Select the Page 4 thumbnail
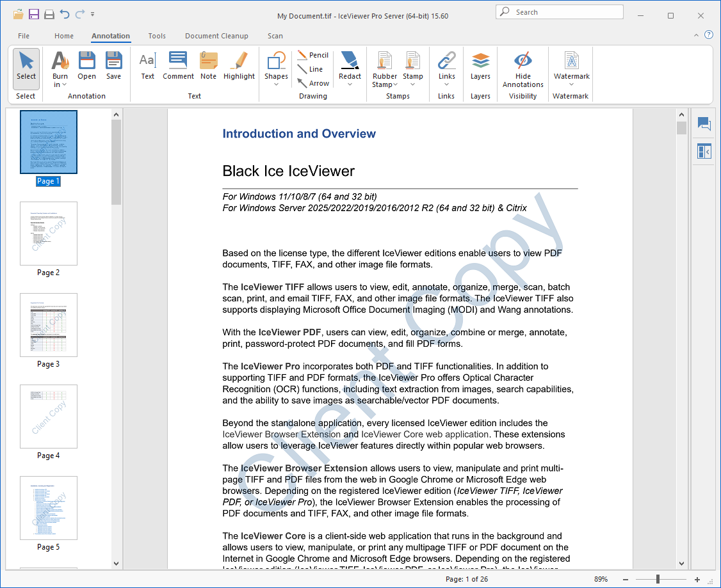 click(49, 416)
